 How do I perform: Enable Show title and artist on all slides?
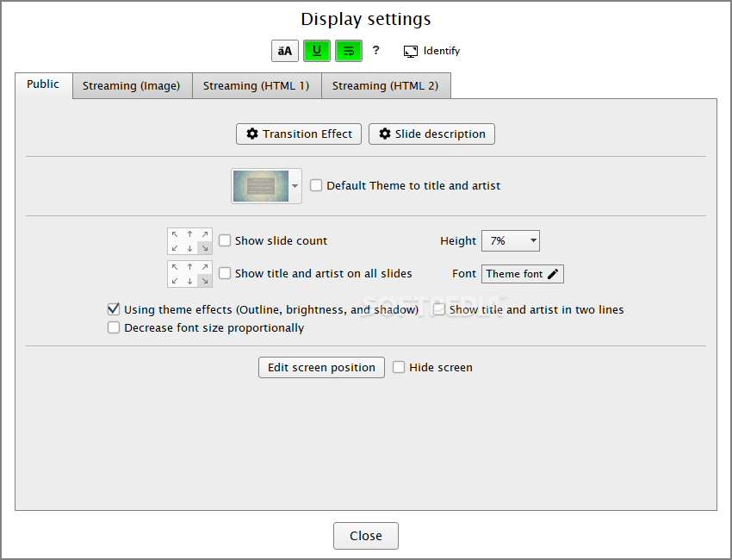click(225, 273)
